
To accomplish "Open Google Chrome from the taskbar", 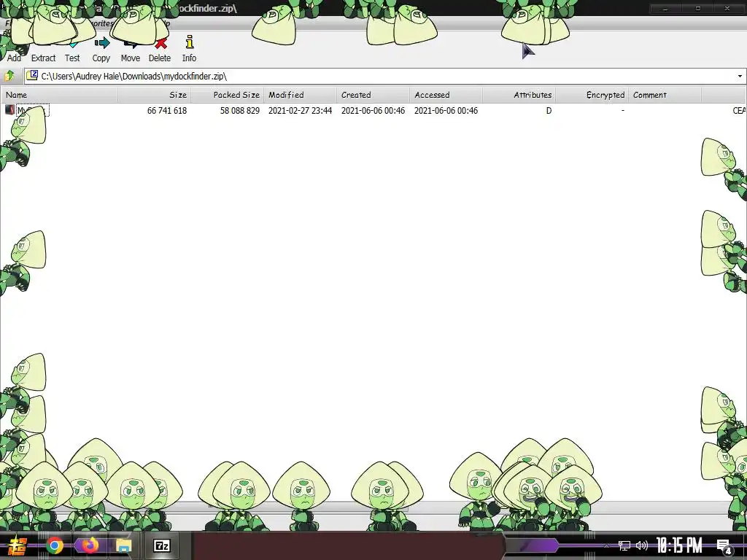I will pyautogui.click(x=54, y=545).
